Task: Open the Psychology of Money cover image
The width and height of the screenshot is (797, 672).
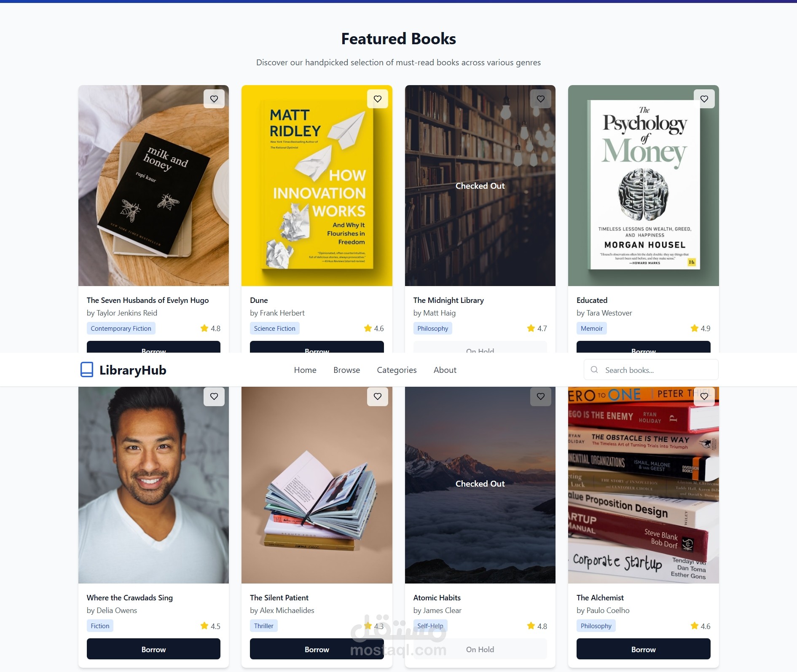Action: (643, 185)
